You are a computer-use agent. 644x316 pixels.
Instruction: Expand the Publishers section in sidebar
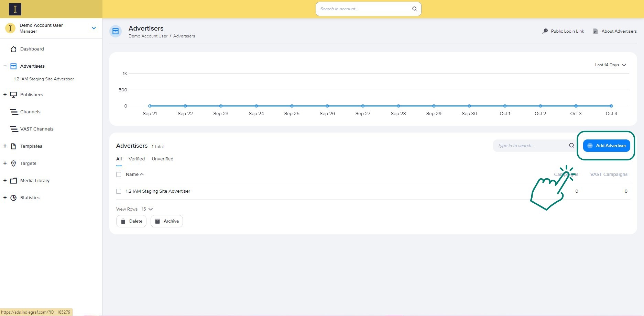5,94
